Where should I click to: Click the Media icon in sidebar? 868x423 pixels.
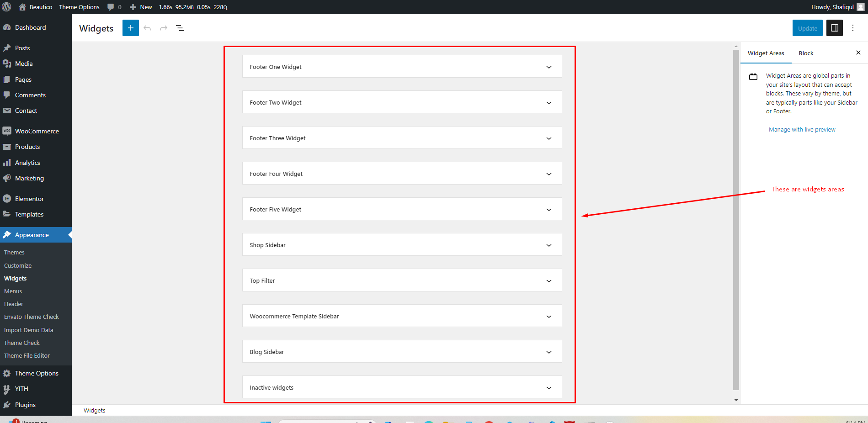click(7, 63)
